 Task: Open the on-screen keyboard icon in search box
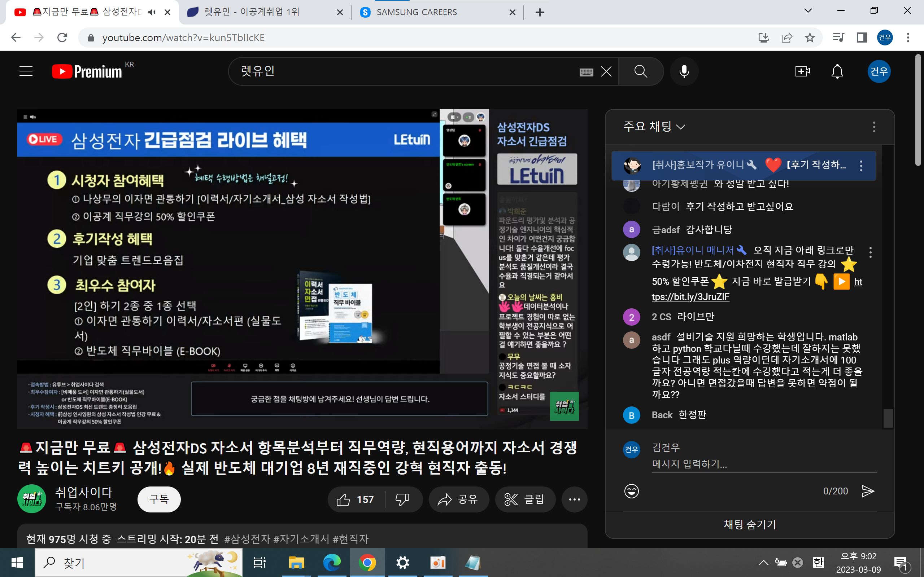point(586,72)
